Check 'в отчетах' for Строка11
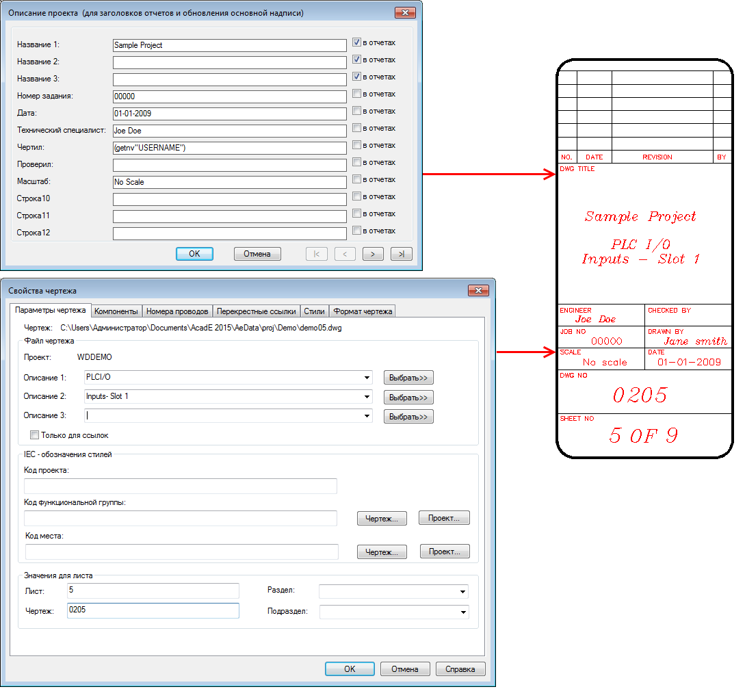Image resolution: width=745 pixels, height=700 pixels. 357,213
